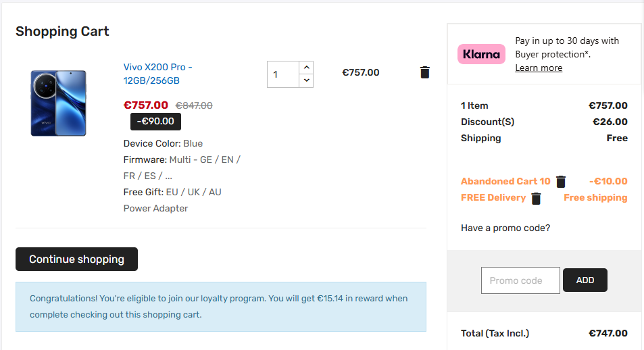Expand the 'Have a promo code?' section
Screen dimensions: 644x350
tap(505, 228)
